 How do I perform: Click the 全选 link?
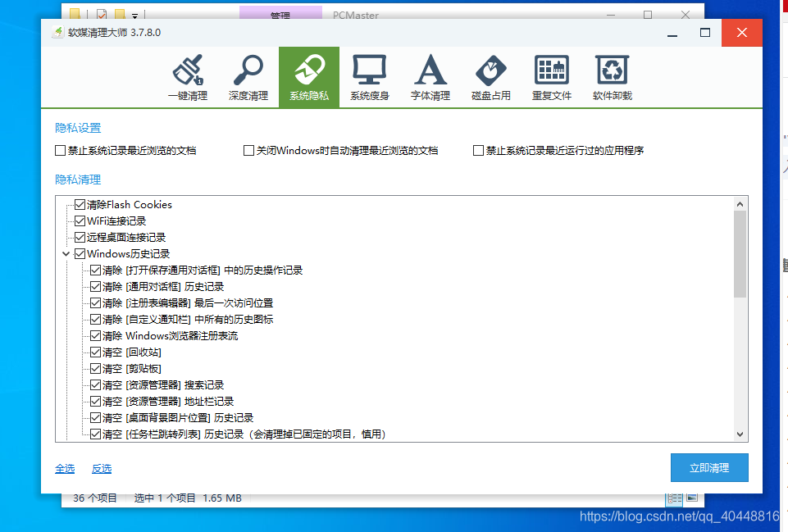pos(64,468)
